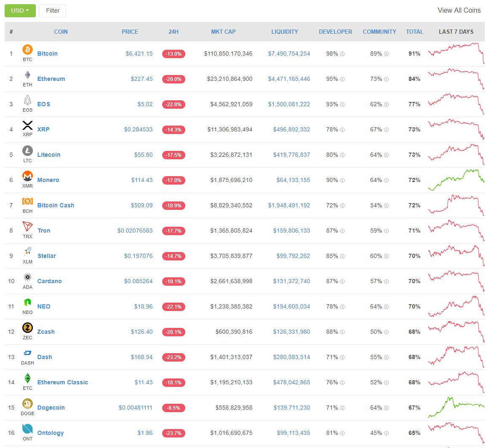The width and height of the screenshot is (489, 448).
Task: Click the XRP logo icon
Action: [27, 126]
